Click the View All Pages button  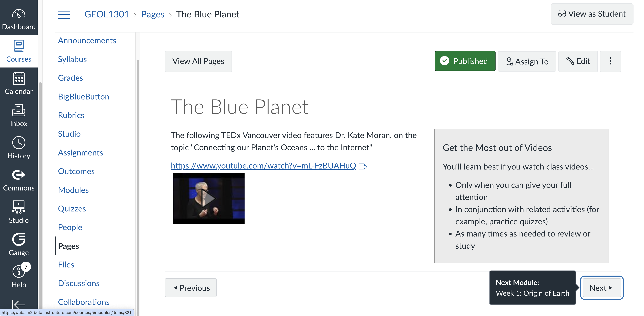tap(198, 61)
